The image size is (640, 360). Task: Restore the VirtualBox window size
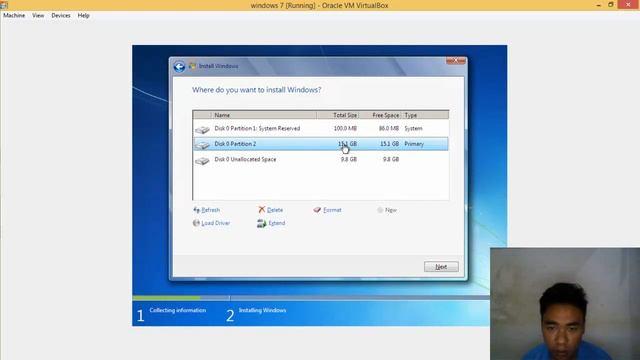click(x=611, y=5)
